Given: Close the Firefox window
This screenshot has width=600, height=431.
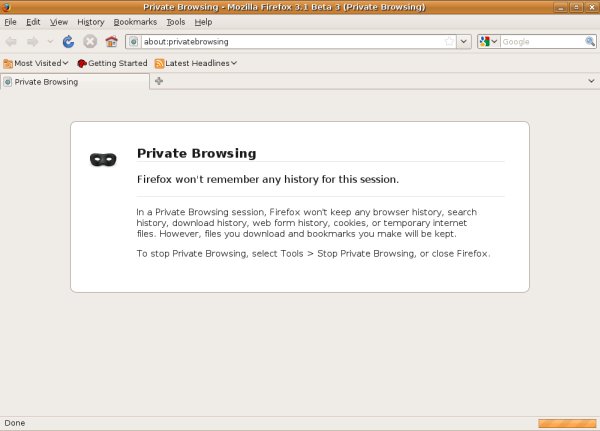Looking at the screenshot, I should click(x=592, y=7).
